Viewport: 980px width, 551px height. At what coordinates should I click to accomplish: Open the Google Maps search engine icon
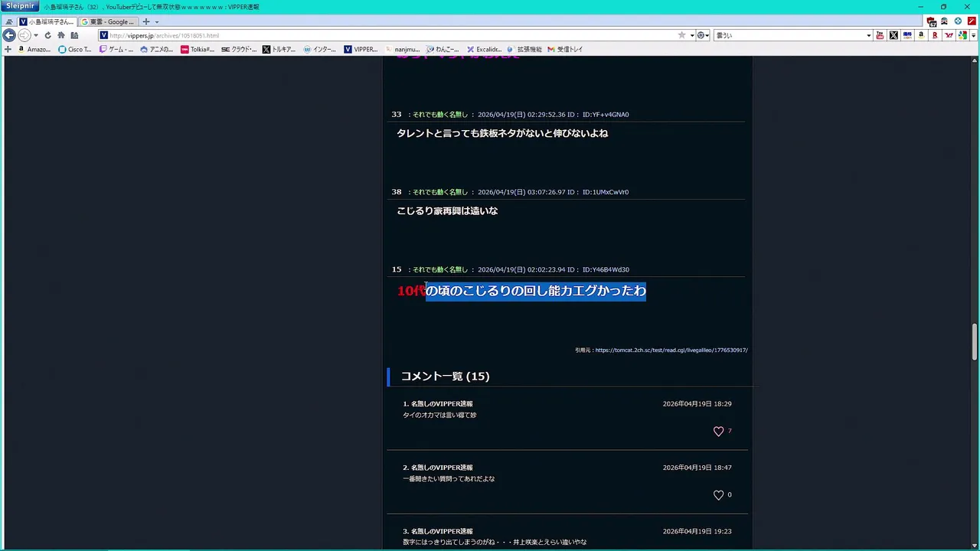click(962, 35)
